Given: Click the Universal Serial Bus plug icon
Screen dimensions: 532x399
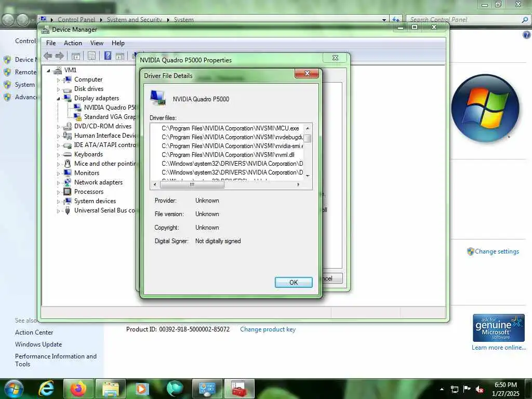Looking at the screenshot, I should tap(68, 210).
